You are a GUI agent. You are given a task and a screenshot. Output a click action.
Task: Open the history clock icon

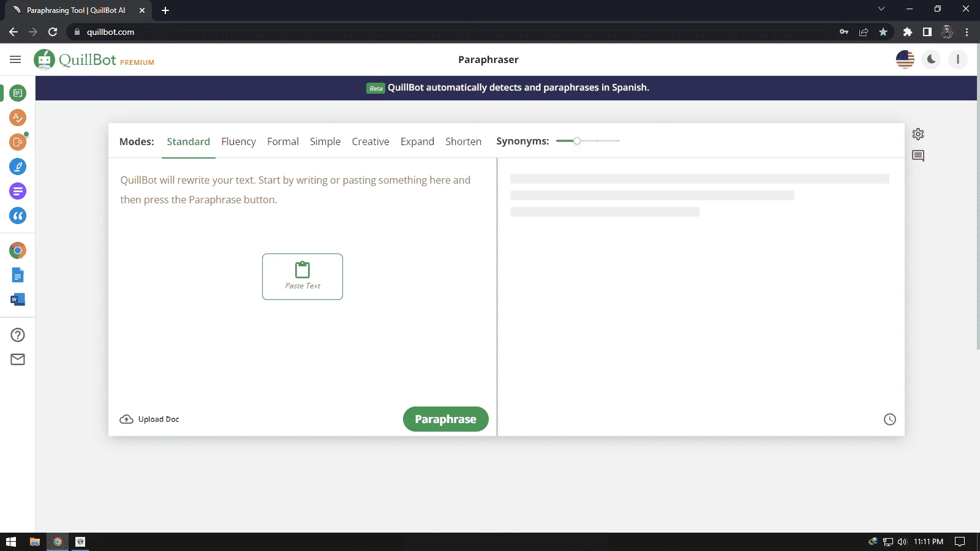coord(890,419)
